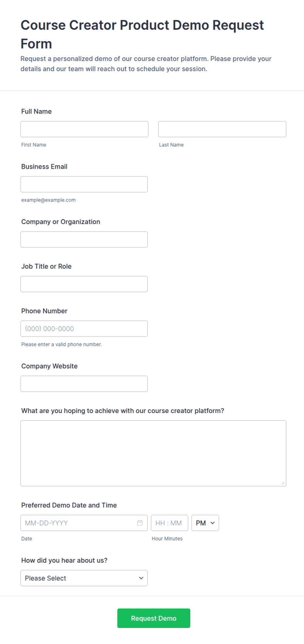Expand the 'How did you hear about us?' dropdown
304x644 pixels.
point(84,578)
